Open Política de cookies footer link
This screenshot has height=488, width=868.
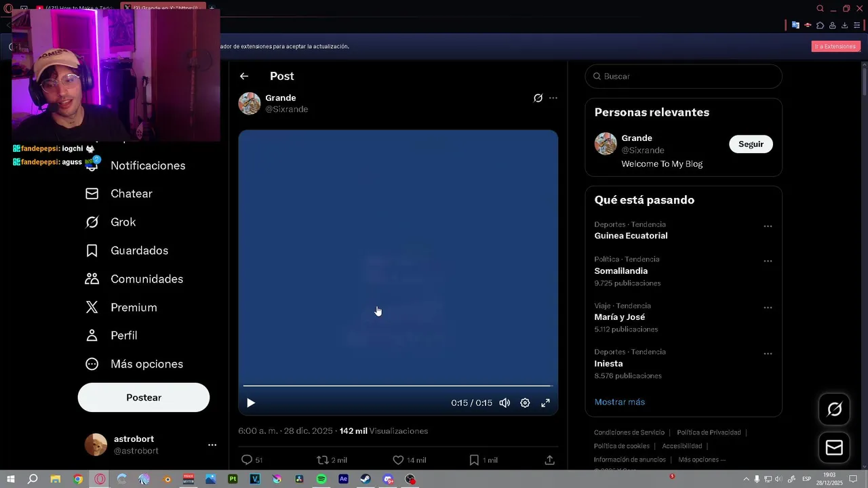[x=622, y=446]
